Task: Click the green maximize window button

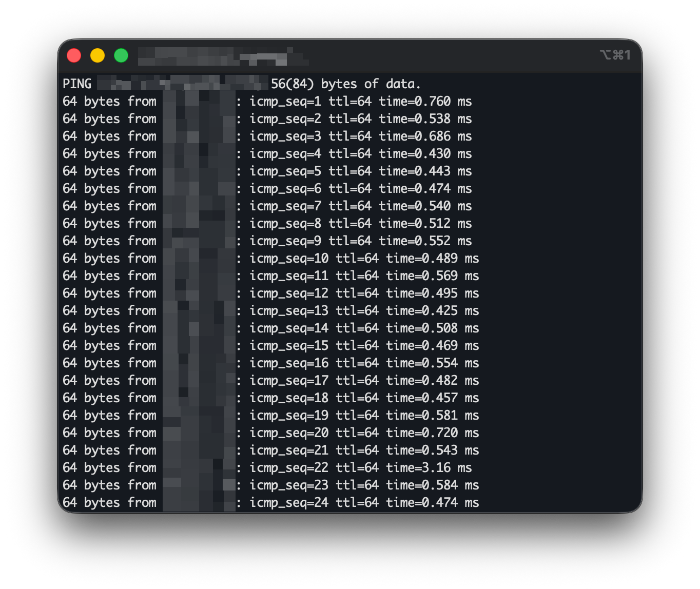Action: click(x=121, y=55)
